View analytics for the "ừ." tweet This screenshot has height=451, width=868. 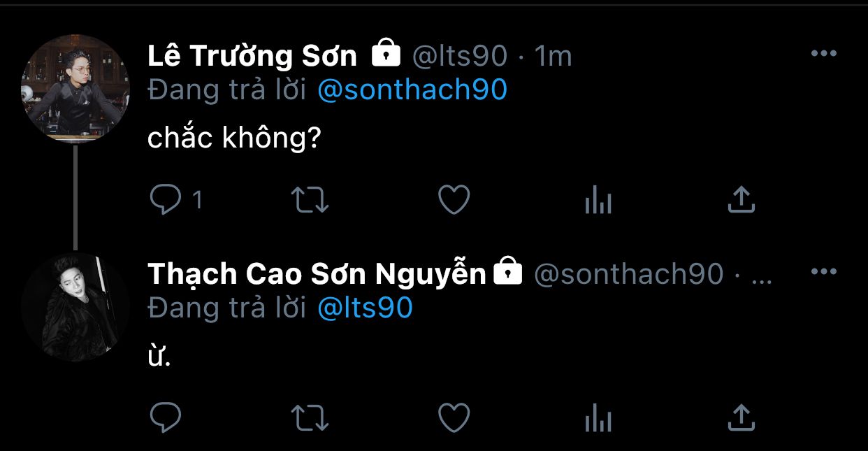pos(598,419)
